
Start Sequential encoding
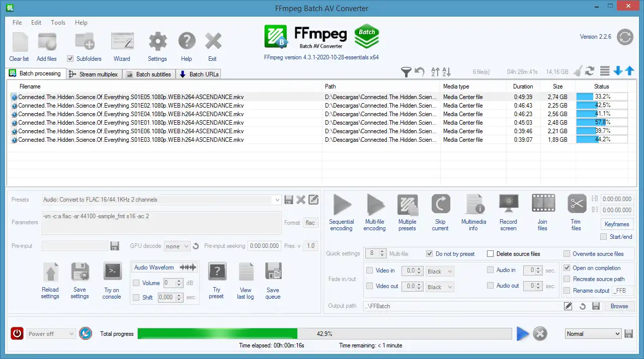[342, 205]
